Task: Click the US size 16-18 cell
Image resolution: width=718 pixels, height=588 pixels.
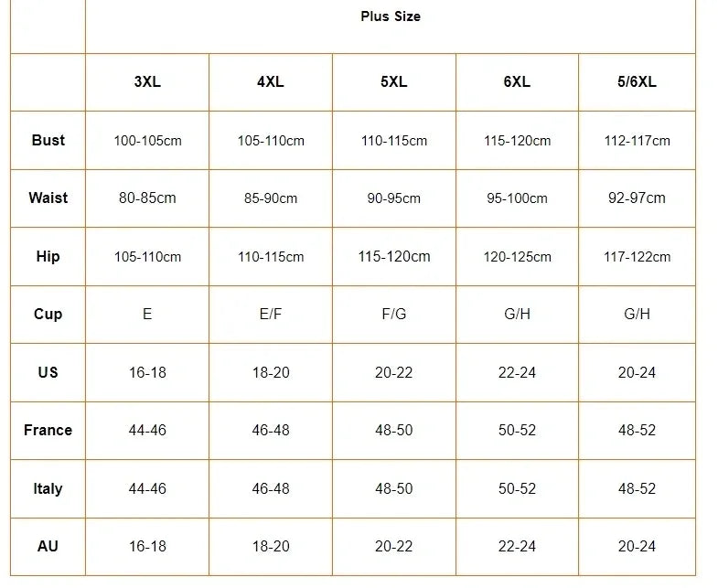Action: 147,372
